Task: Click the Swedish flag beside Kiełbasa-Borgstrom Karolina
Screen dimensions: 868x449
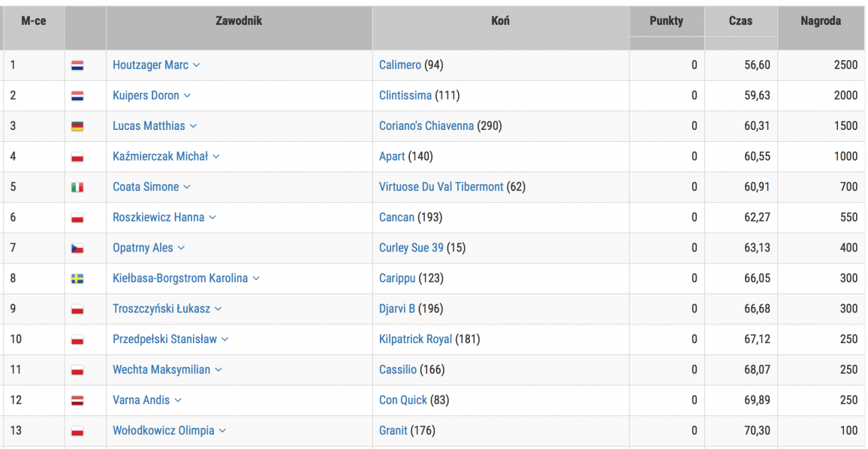Action: 77,279
